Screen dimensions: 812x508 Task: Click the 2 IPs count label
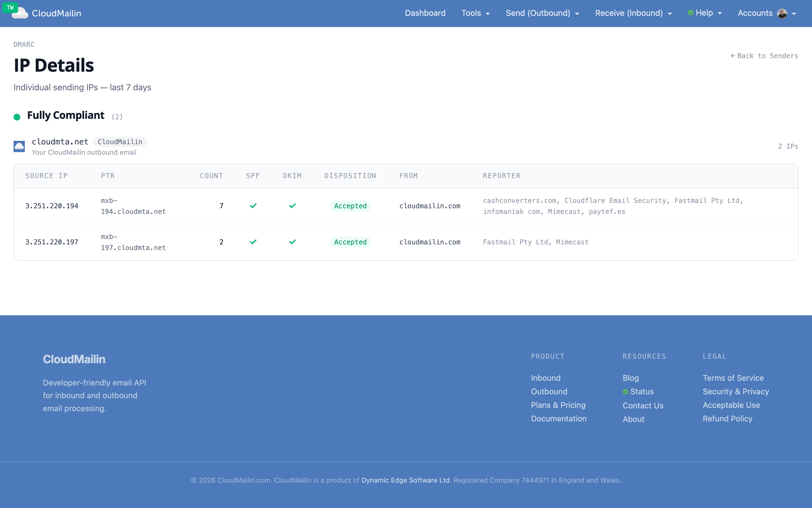click(x=788, y=146)
